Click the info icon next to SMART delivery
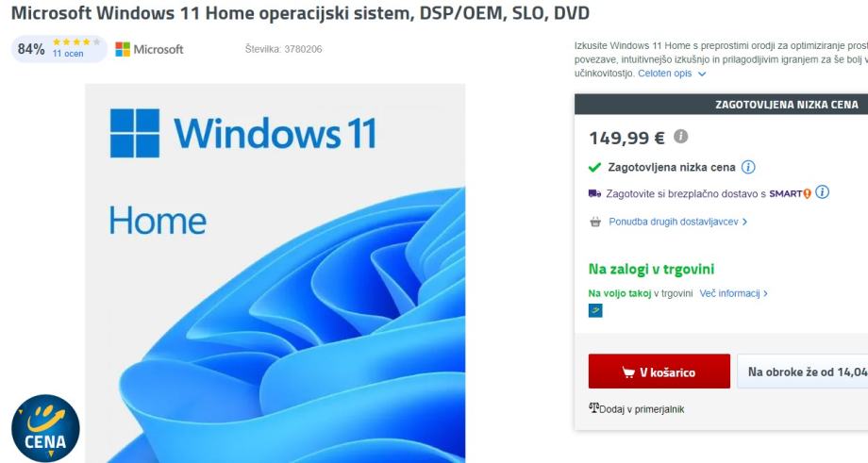 822,192
